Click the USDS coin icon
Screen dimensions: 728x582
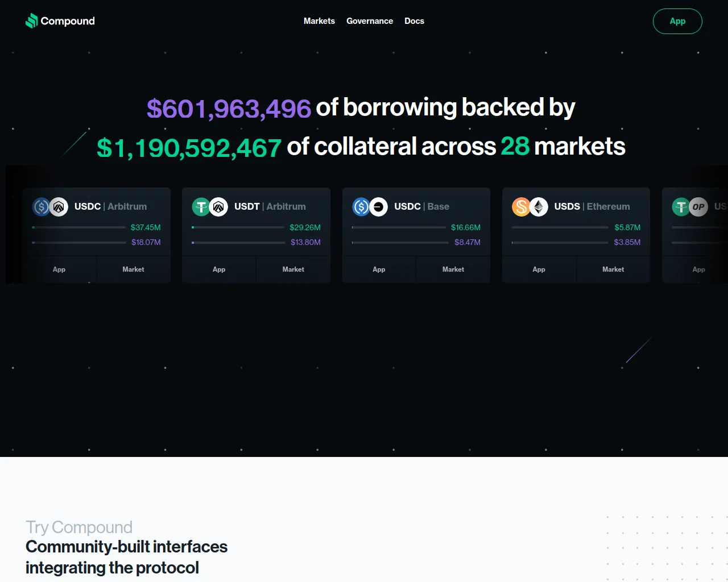click(521, 207)
